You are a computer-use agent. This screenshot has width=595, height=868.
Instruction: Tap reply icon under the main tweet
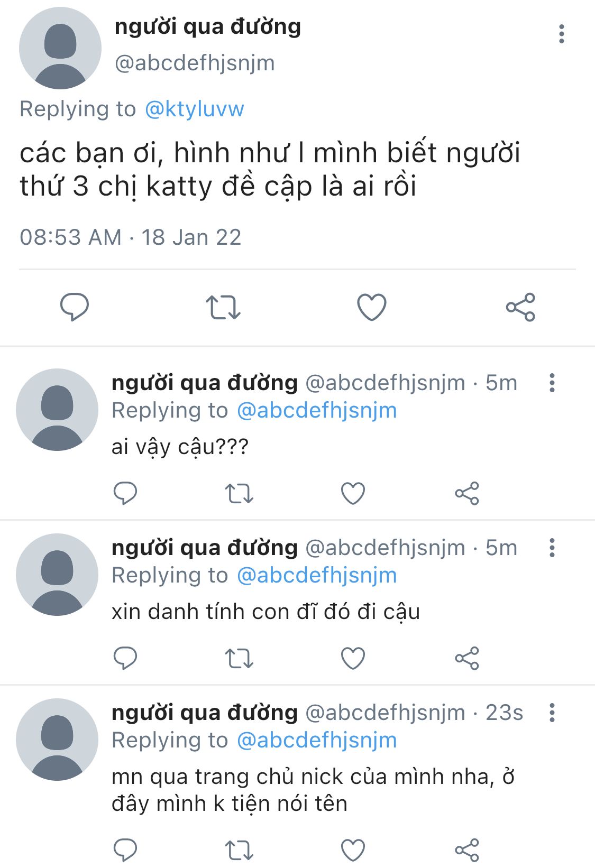click(74, 307)
